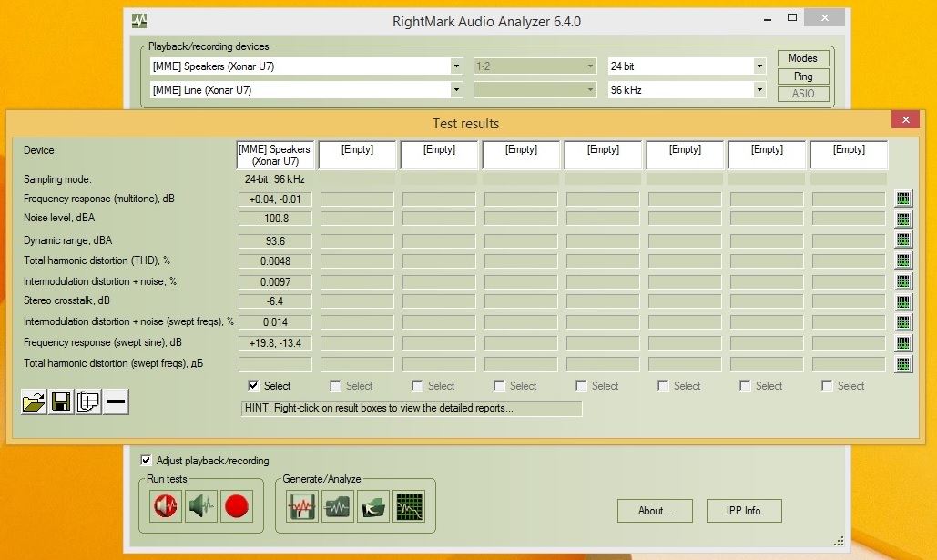The image size is (937, 560).
Task: Open graph for Noise level row
Action: click(x=903, y=219)
